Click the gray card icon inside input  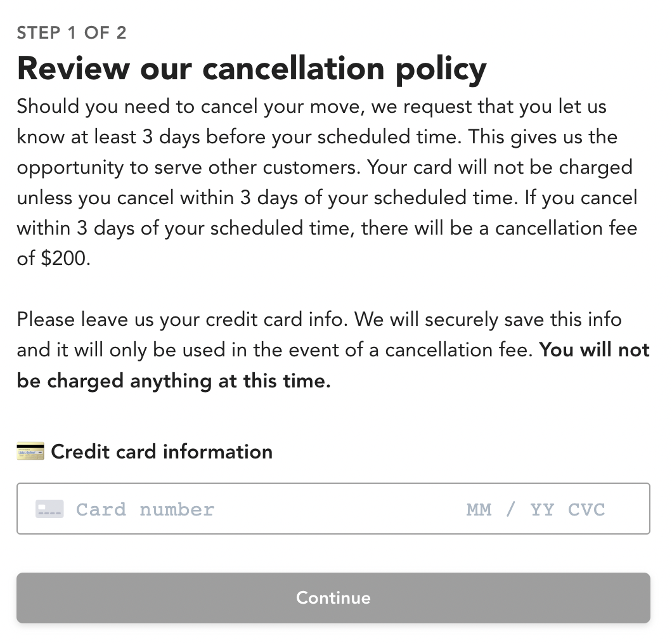pyautogui.click(x=49, y=509)
